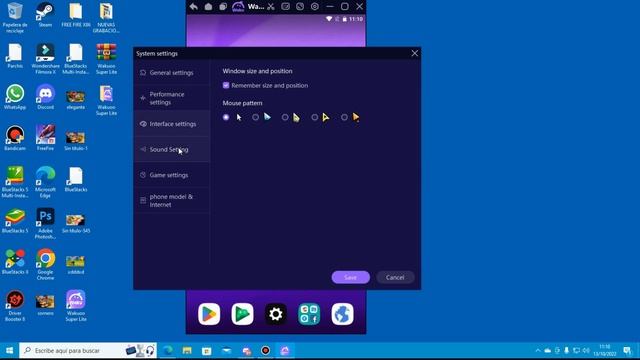Click emulator settings gear icon in title bar
Viewport: 640px width, 360px height.
(x=315, y=7)
